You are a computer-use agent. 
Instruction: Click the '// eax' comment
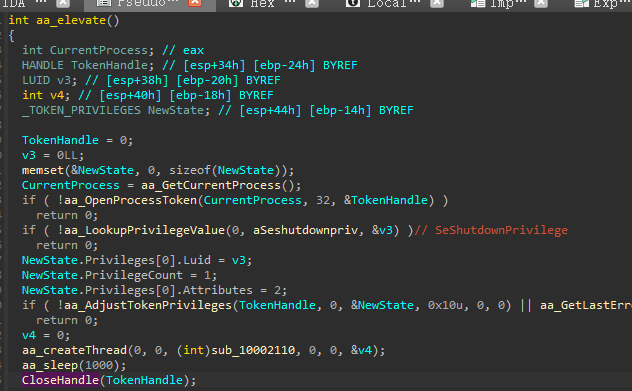point(183,50)
